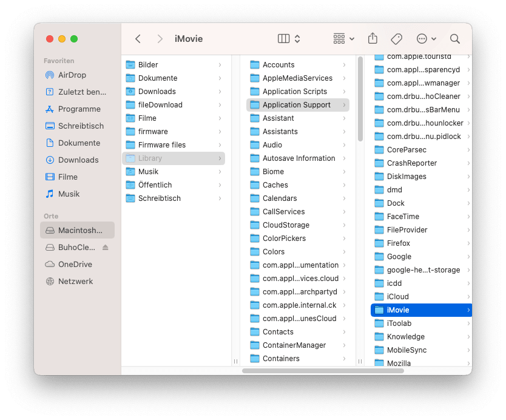The image size is (506, 420).
Task: Select the Öffentlich folder
Action: 174,185
